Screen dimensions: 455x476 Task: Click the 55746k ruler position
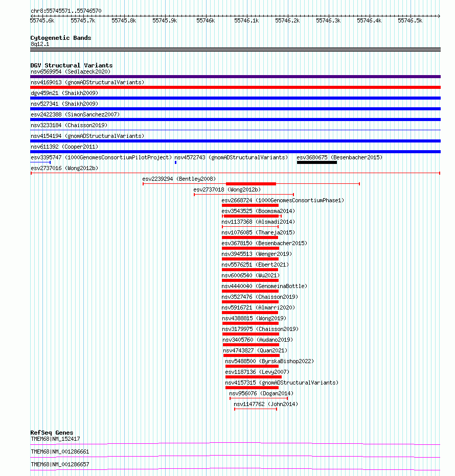pos(206,20)
